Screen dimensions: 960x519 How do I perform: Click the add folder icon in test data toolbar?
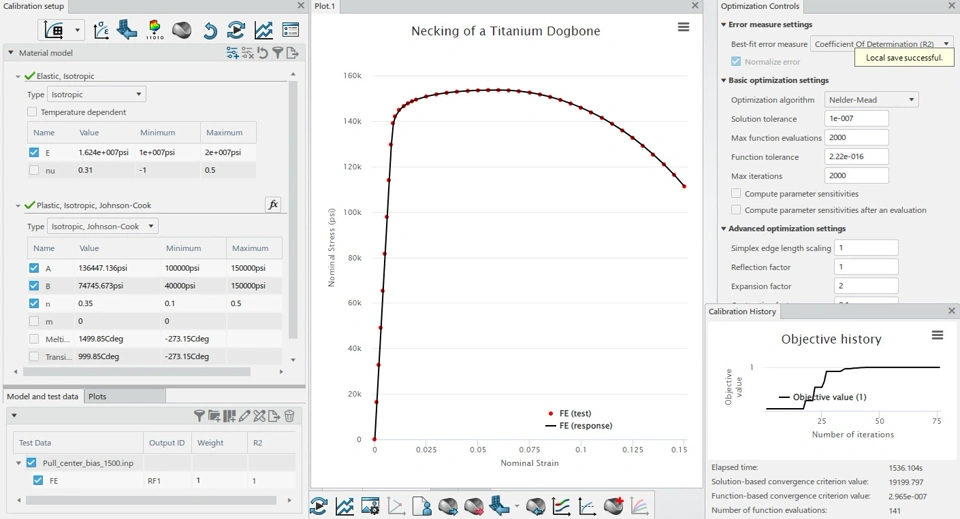point(214,416)
